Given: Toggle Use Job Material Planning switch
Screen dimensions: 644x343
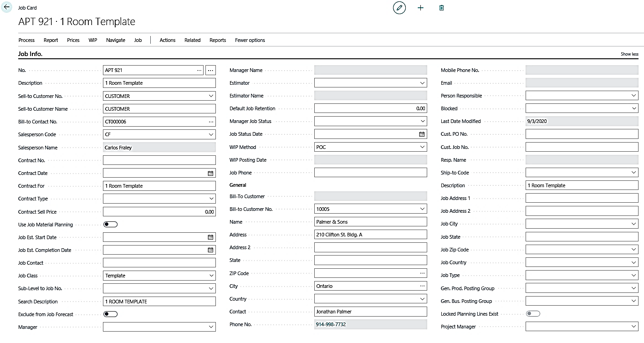Looking at the screenshot, I should click(x=111, y=225).
